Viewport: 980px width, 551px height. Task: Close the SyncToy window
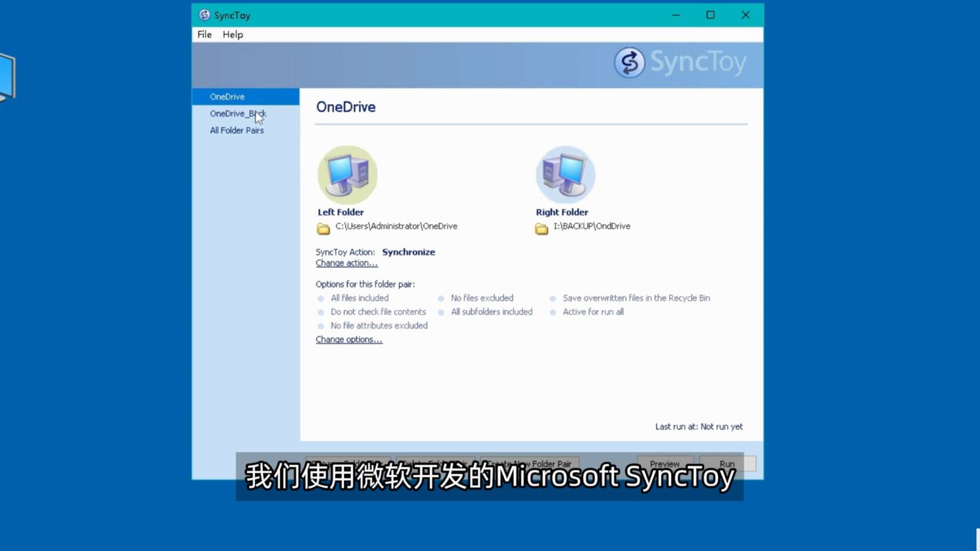tap(746, 15)
